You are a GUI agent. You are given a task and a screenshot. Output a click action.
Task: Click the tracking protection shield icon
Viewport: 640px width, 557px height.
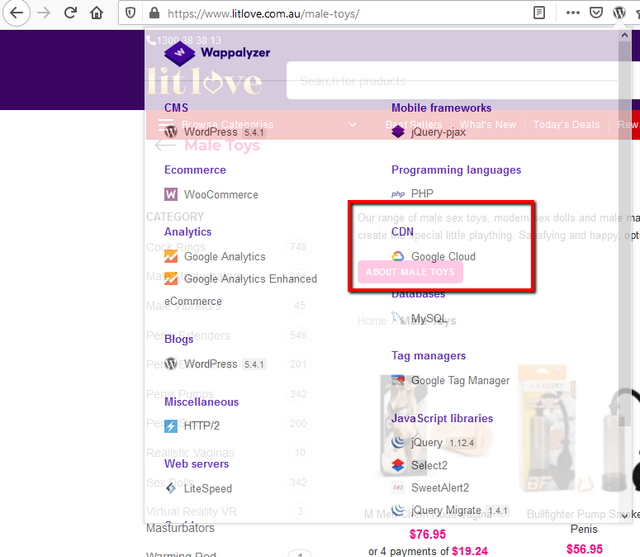click(130, 13)
